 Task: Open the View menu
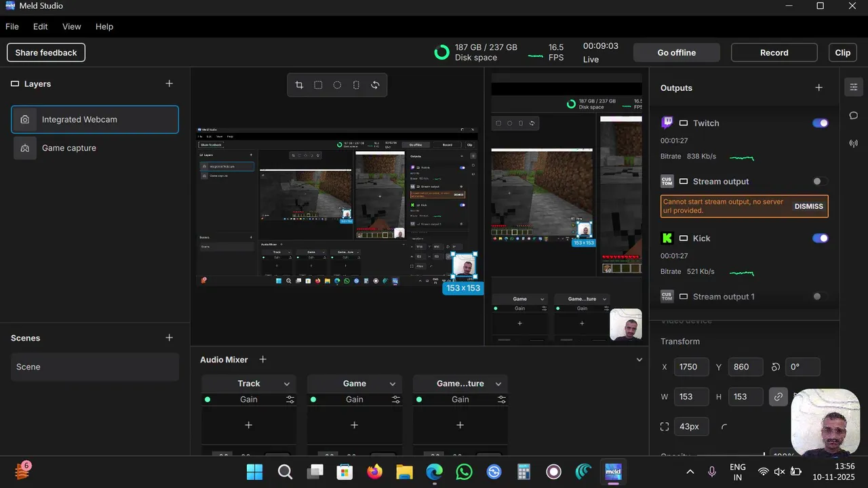(x=72, y=26)
